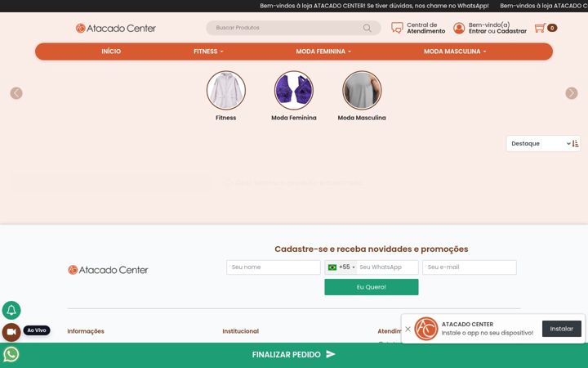Viewport: 588px width, 368px height.
Task: Expand the MODA FEMININA menu
Action: [x=323, y=52]
